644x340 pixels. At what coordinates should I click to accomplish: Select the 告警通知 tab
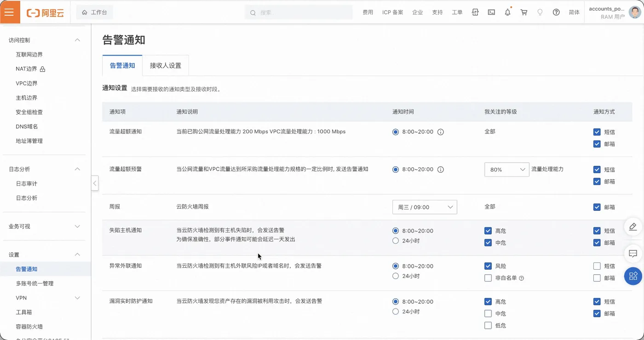point(122,66)
